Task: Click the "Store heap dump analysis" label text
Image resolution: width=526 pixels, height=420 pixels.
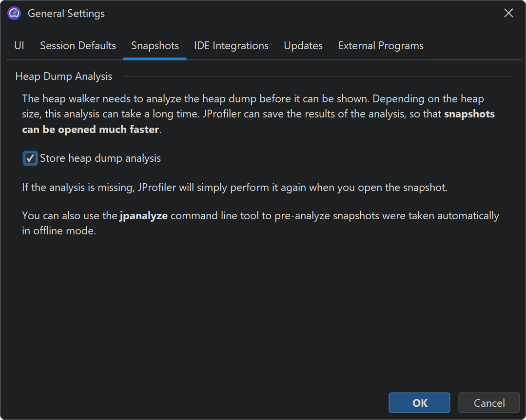Action: click(x=100, y=158)
